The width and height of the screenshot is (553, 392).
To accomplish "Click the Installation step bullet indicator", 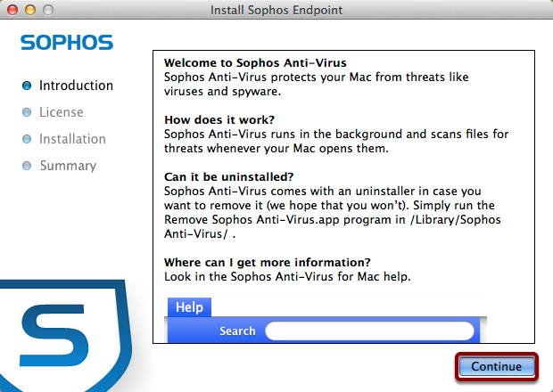I will tap(27, 139).
